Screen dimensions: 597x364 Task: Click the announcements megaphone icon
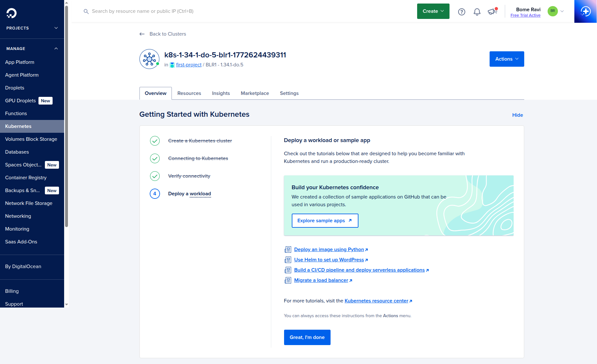pyautogui.click(x=492, y=12)
